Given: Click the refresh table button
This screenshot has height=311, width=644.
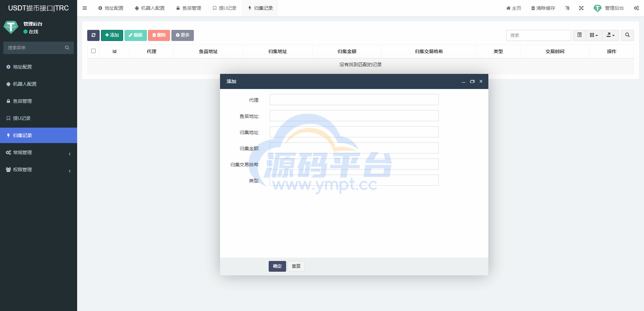Looking at the screenshot, I should (x=93, y=35).
